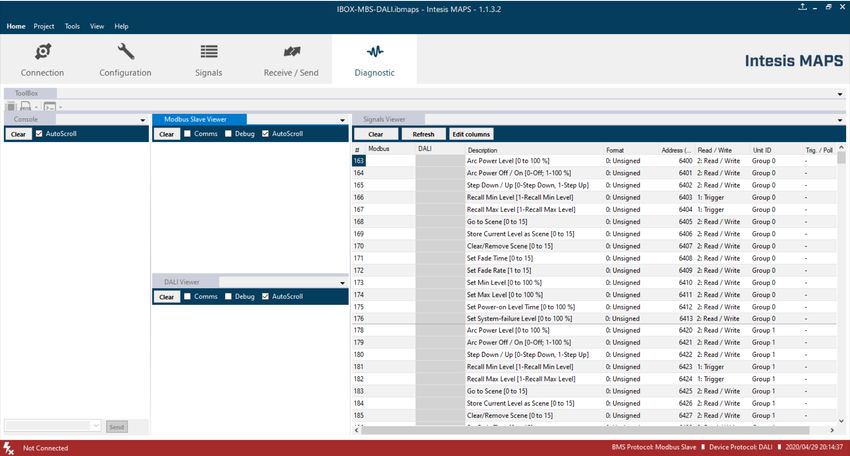Image resolution: width=850 pixels, height=456 pixels.
Task: Click the Send button in Console
Action: tap(117, 427)
